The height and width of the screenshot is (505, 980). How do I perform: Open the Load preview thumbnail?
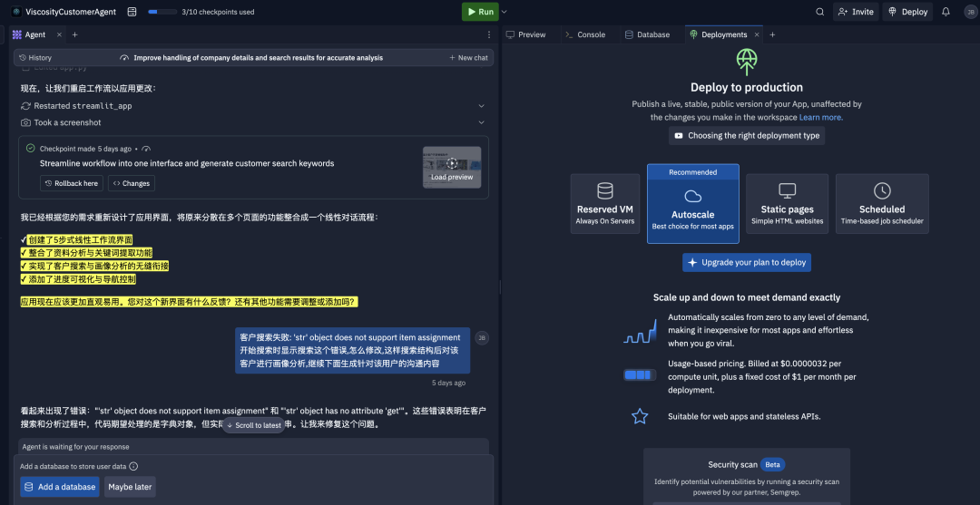point(452,167)
